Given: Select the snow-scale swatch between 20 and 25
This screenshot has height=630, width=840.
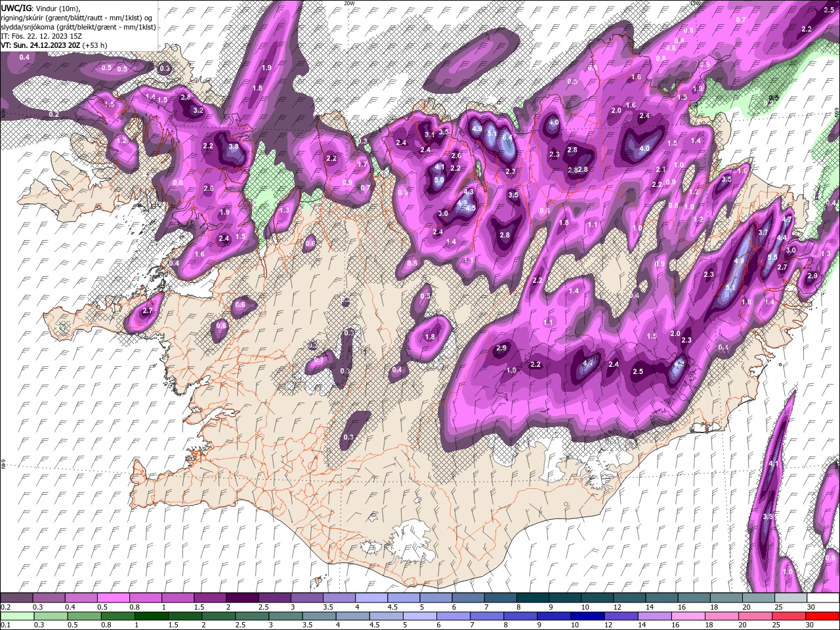Looking at the screenshot, I should [757, 597].
